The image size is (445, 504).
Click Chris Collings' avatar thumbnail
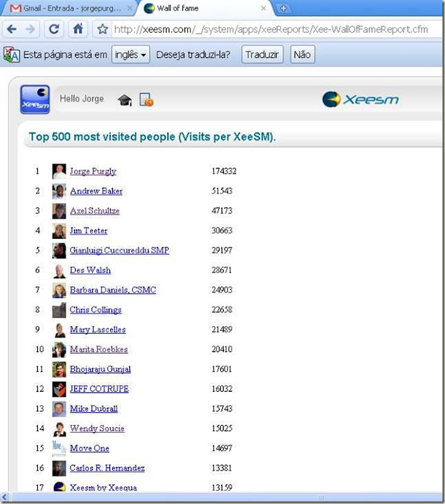(59, 310)
